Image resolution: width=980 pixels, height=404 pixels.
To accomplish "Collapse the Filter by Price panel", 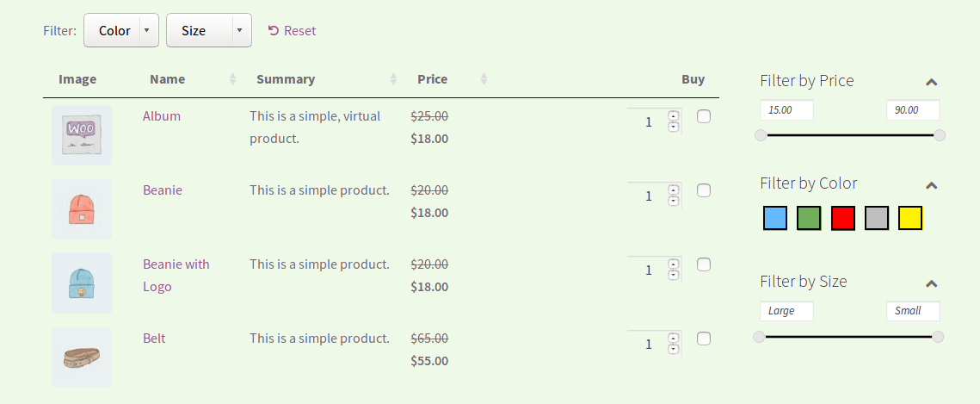I will (x=931, y=81).
